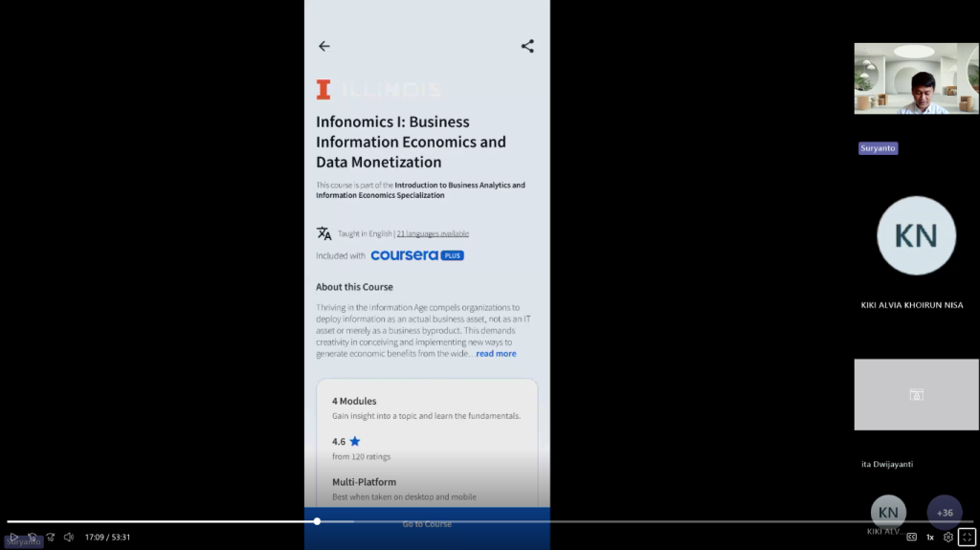Click the back arrow on course page
Screen dimensions: 980x550
click(323, 46)
